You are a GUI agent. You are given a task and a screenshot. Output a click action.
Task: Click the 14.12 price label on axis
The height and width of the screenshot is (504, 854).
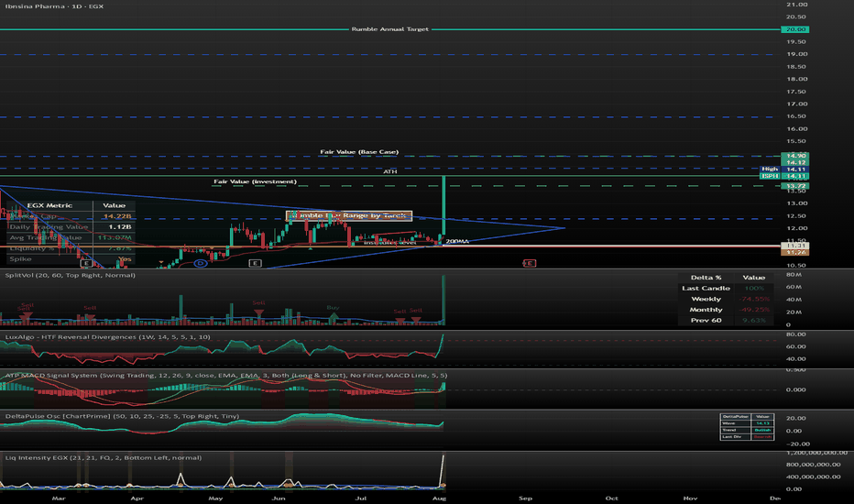(x=795, y=162)
